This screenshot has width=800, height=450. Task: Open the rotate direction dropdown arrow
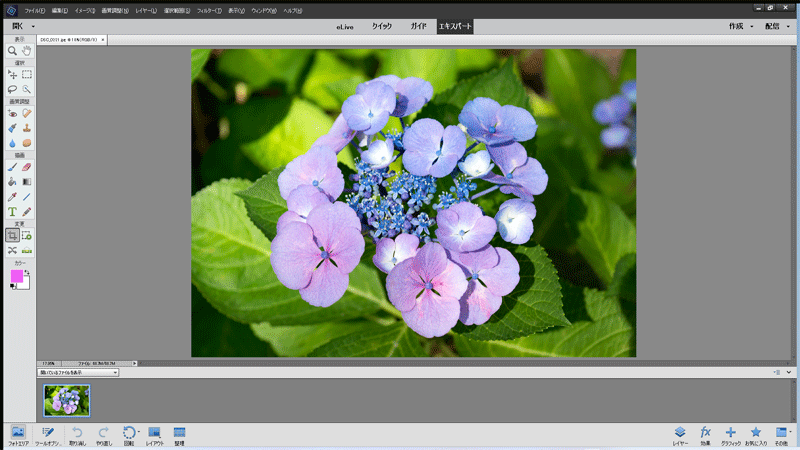tap(139, 432)
